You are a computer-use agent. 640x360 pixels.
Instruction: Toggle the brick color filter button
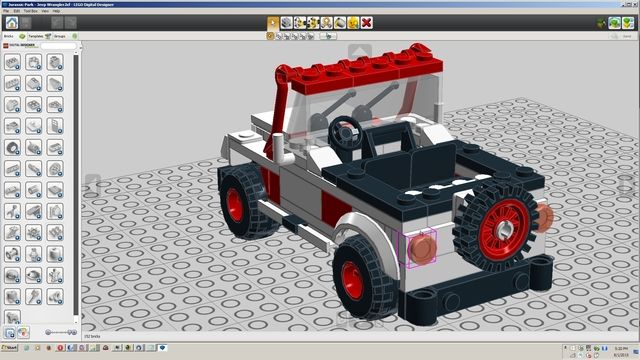tap(23, 333)
